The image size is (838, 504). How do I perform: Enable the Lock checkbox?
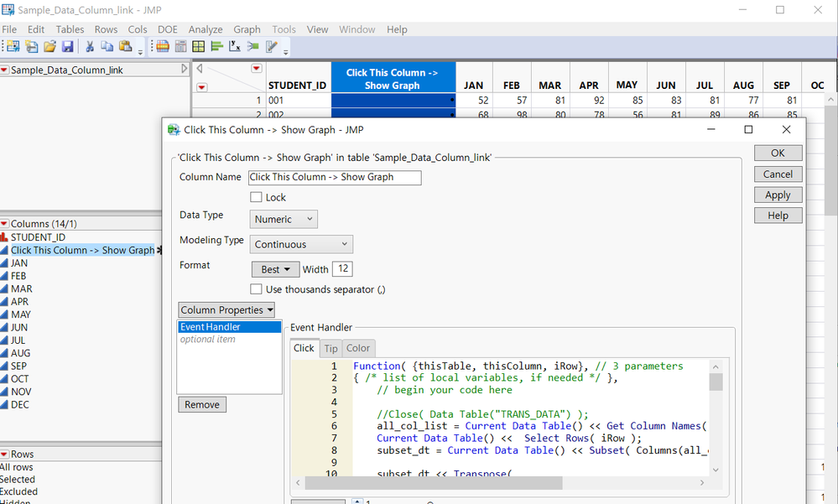257,198
